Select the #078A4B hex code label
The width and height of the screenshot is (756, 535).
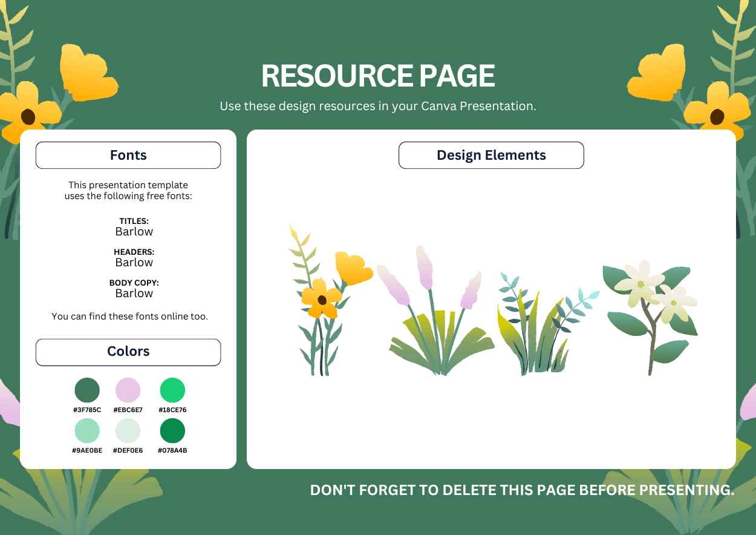click(x=172, y=450)
